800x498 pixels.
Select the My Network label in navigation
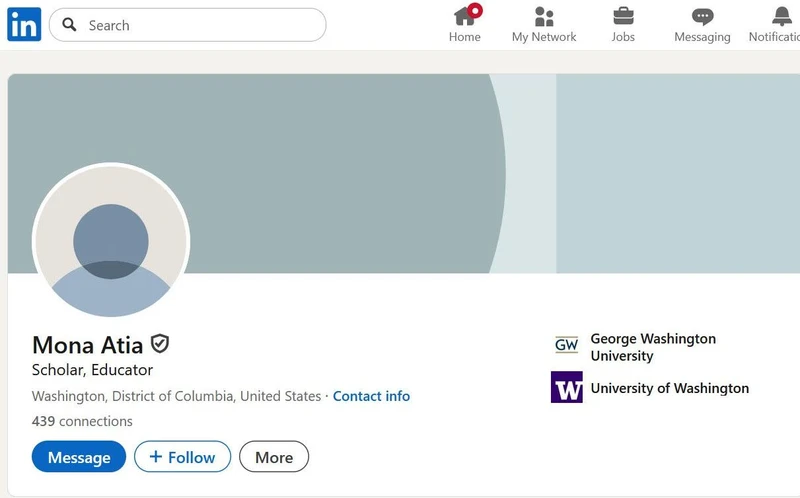point(544,37)
